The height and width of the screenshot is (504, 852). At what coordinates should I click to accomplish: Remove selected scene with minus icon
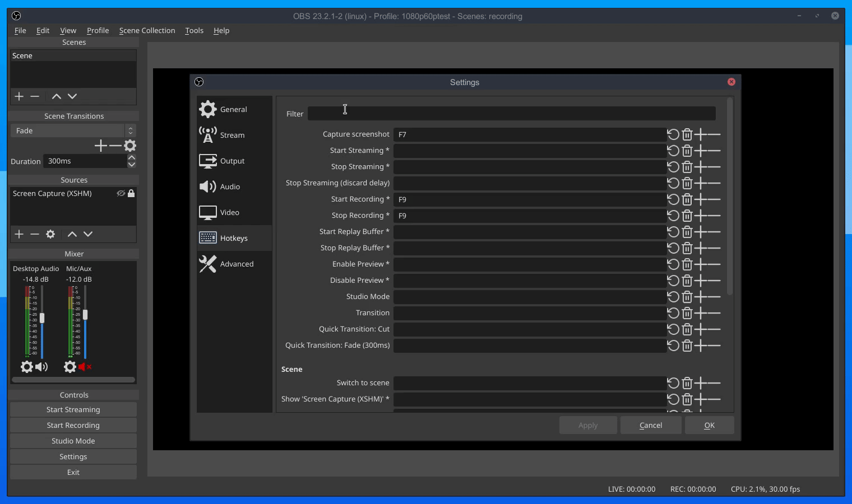[x=35, y=96]
